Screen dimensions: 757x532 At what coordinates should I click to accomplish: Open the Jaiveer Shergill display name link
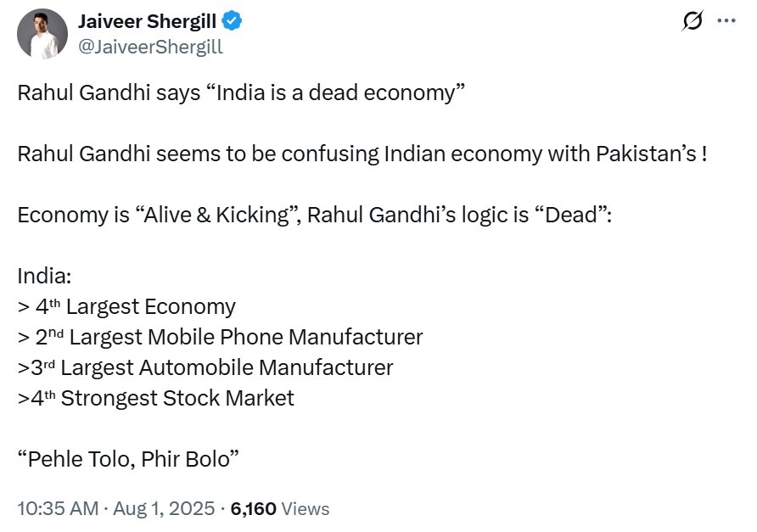tap(148, 22)
